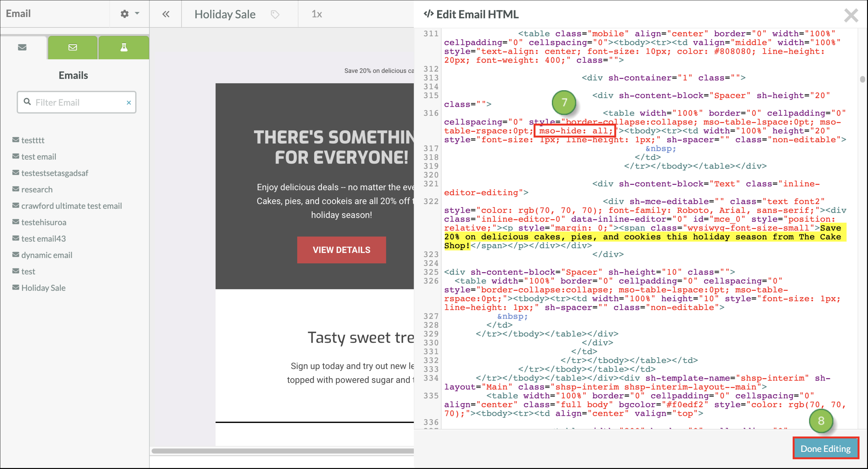Switch to the green open-envelope tab
This screenshot has height=469, width=868.
click(x=73, y=47)
